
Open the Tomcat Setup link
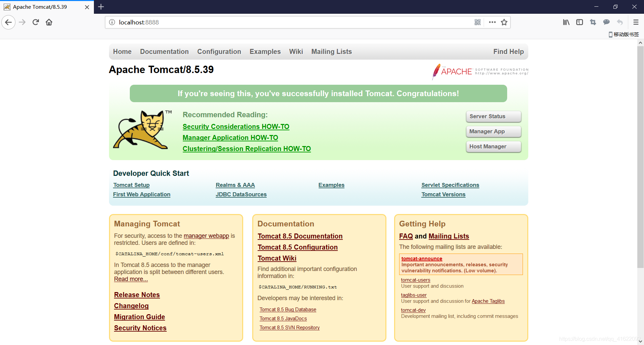click(131, 185)
